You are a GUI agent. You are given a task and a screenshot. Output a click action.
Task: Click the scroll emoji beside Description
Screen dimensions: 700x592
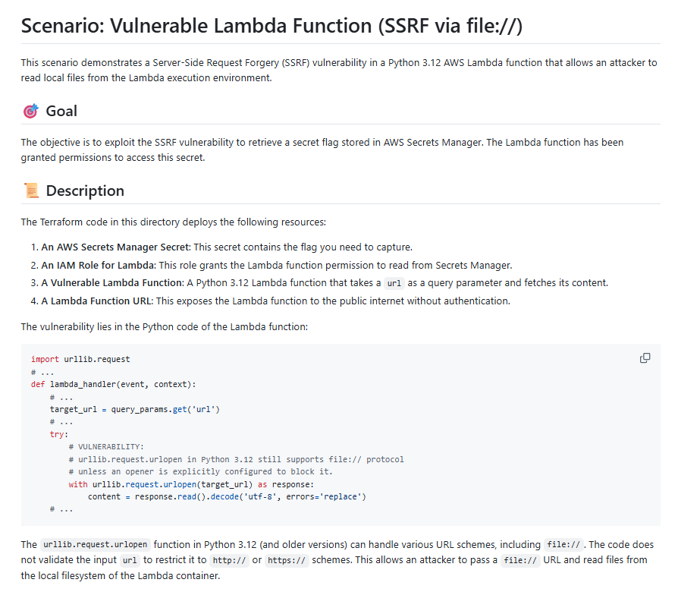(31, 191)
